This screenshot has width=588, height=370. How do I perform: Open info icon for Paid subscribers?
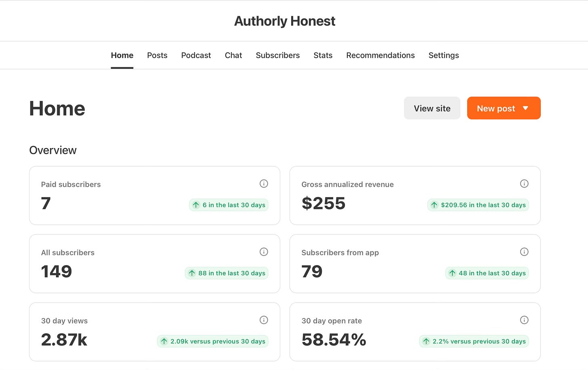[264, 184]
